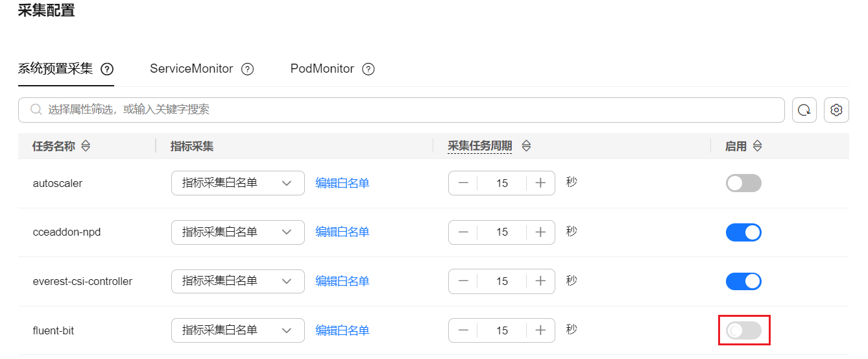The width and height of the screenshot is (868, 359).
Task: Open autoscaler 指标采集白名单 dropdown
Action: pos(238,183)
